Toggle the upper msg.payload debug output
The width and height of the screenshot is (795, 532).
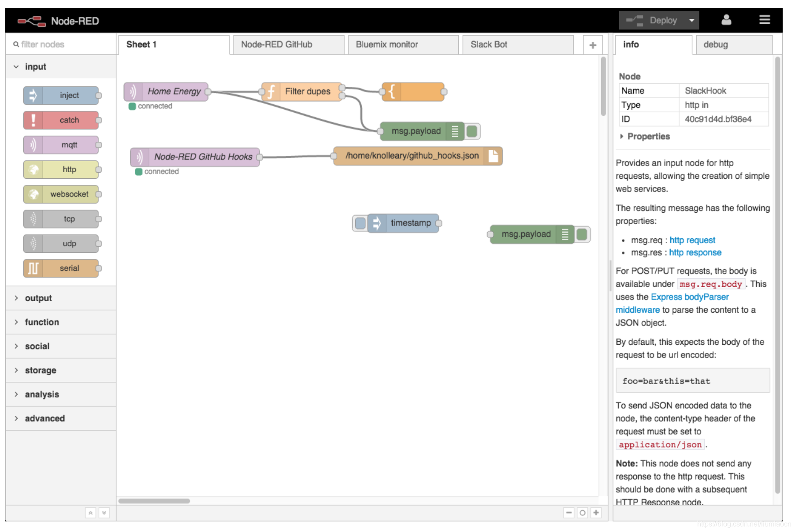pyautogui.click(x=472, y=131)
